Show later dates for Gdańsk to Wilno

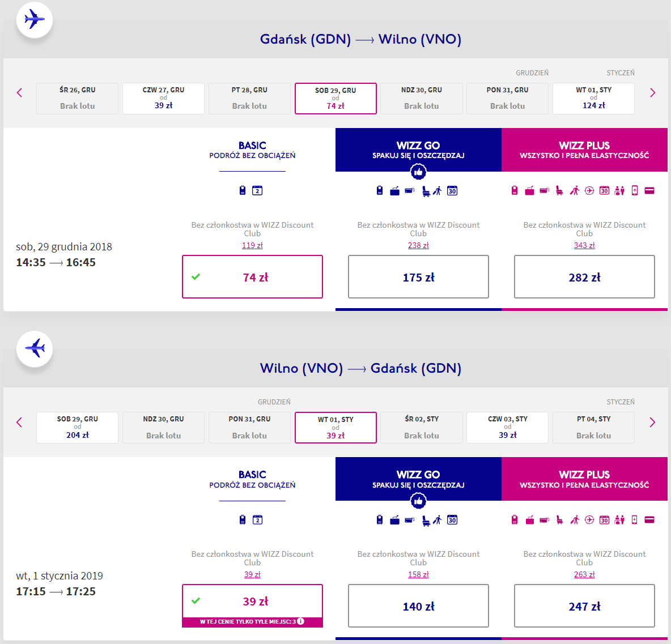[652, 93]
